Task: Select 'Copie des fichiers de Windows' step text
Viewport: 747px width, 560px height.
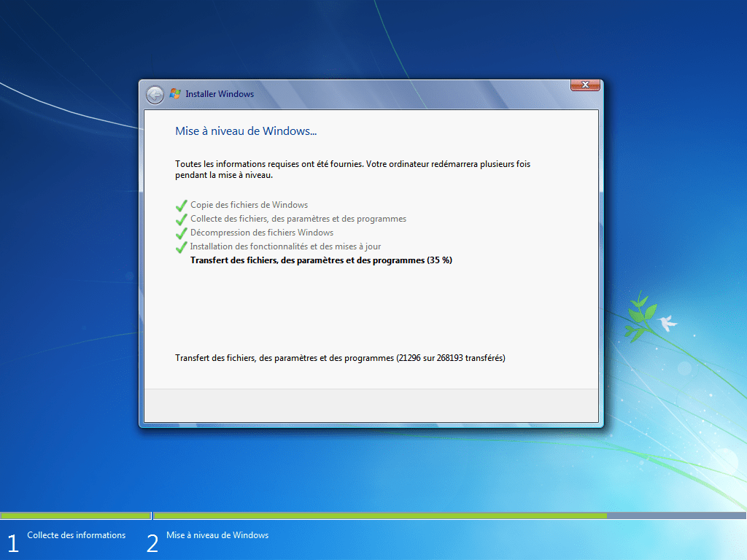Action: click(249, 205)
